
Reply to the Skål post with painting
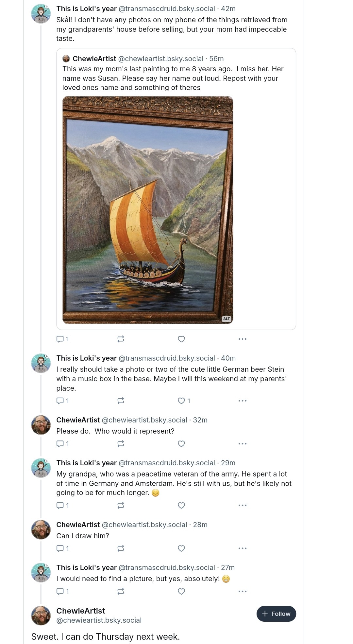(x=60, y=339)
